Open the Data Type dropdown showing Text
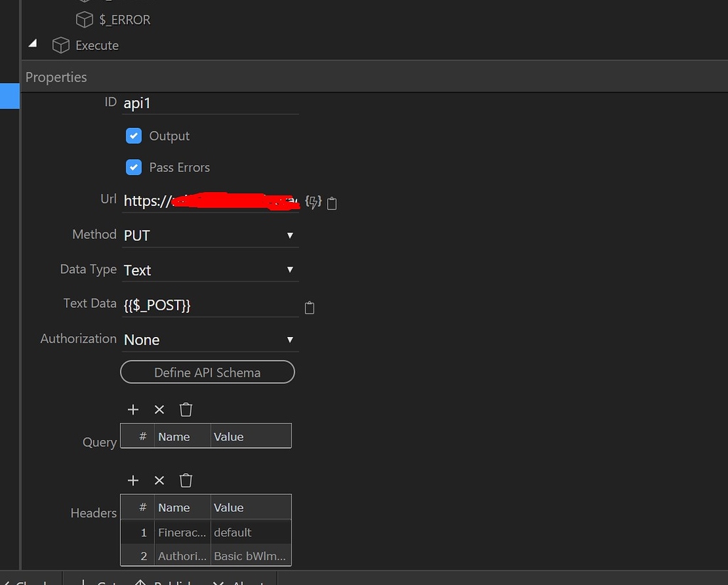 (210, 269)
